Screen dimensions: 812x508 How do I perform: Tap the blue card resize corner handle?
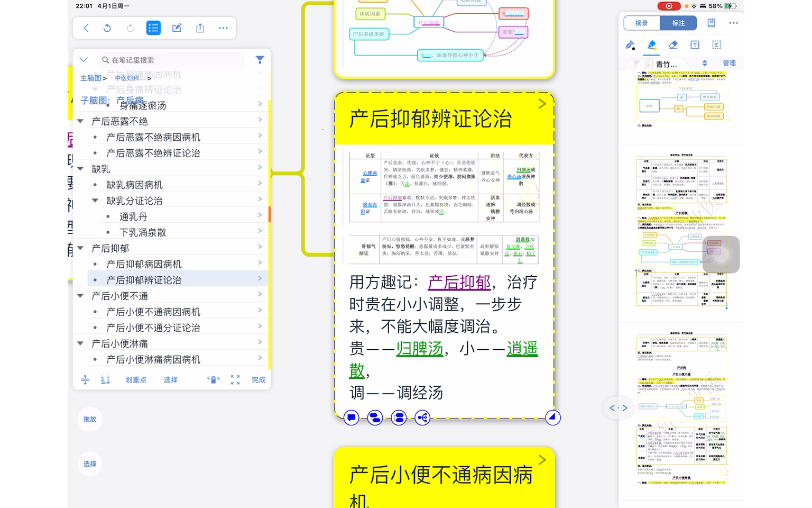552,417
